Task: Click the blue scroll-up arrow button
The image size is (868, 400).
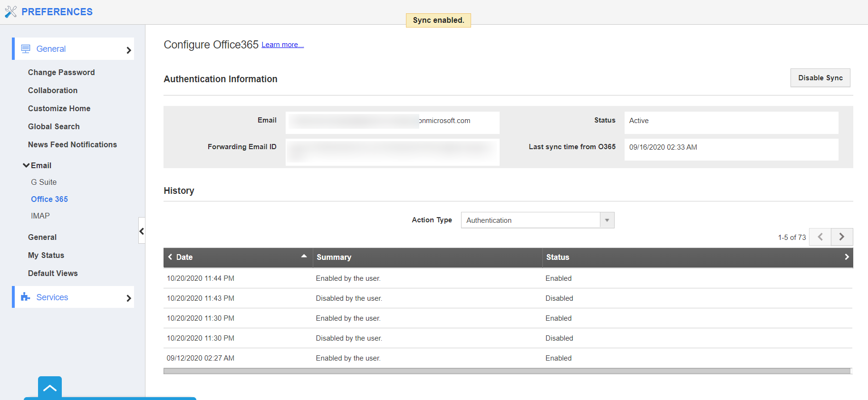Action: (50, 388)
